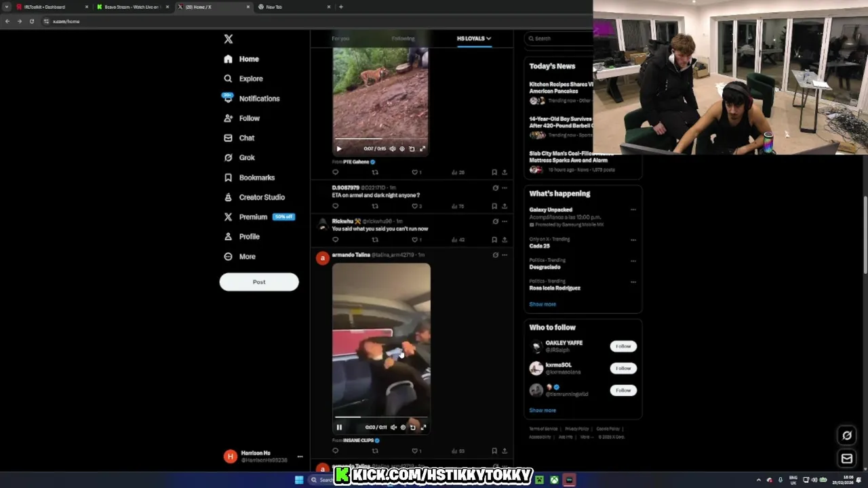868x488 pixels.
Task: Like D.9087979's post
Action: [x=415, y=206]
